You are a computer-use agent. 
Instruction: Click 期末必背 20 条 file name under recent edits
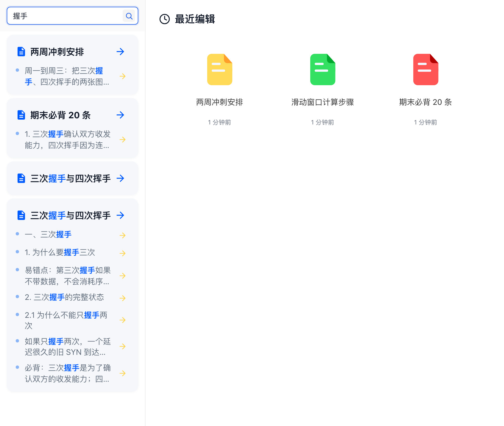coord(426,102)
